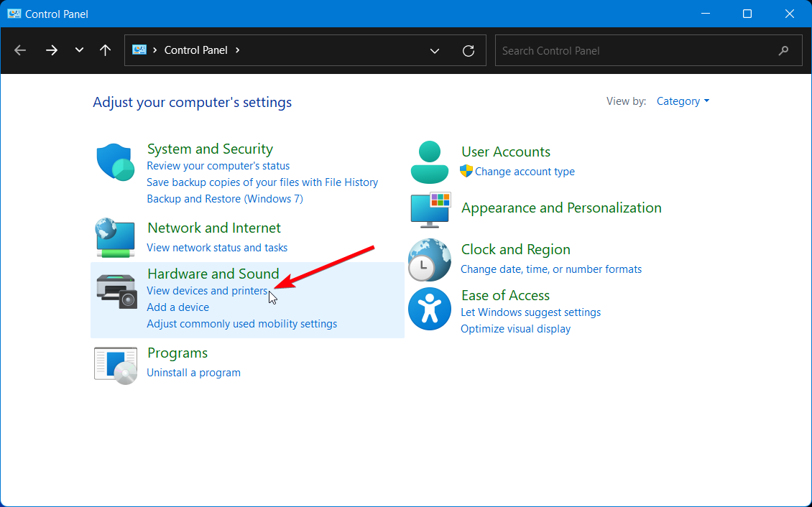
Task: Expand chevron after Control Panel in breadcrumb
Action: [238, 50]
